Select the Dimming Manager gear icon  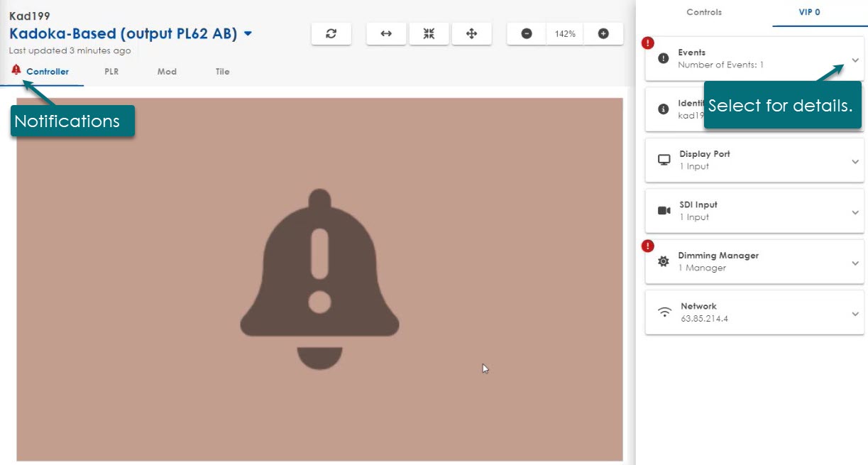pos(664,261)
